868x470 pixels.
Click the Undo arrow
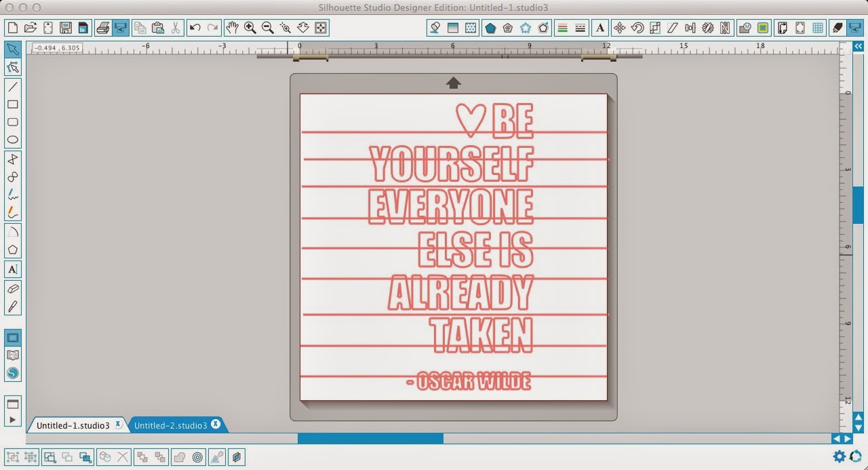195,28
